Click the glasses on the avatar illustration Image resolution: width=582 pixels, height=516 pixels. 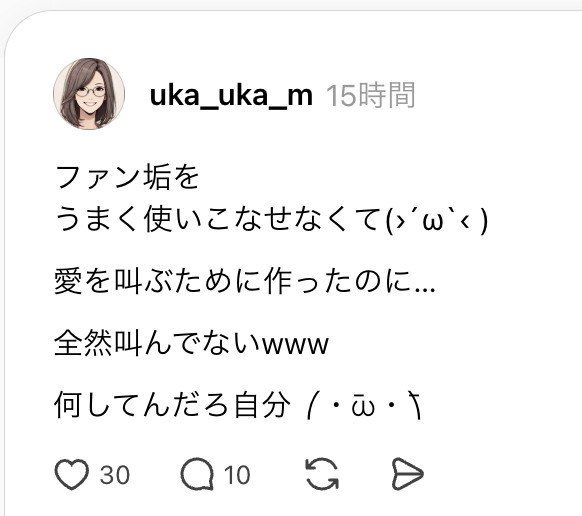coord(91,91)
